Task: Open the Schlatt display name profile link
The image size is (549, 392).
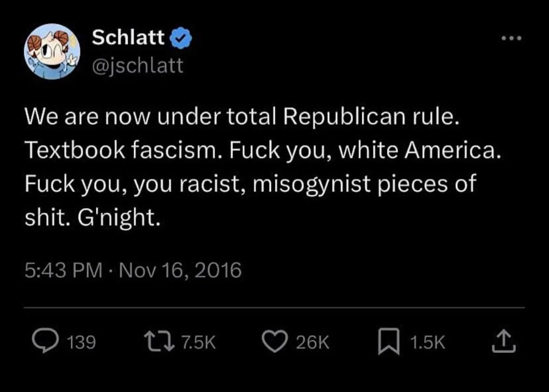Action: point(128,37)
